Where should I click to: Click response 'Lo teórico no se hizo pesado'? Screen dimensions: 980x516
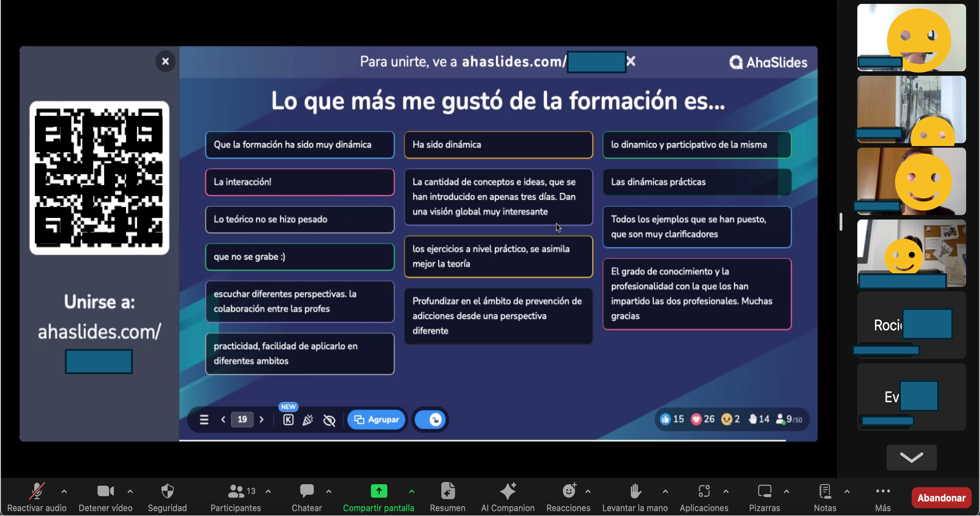point(300,219)
